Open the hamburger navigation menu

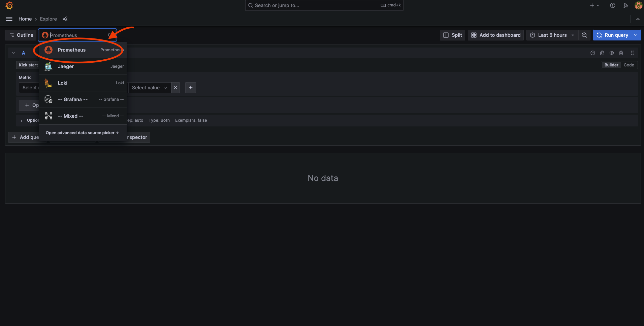(x=9, y=19)
